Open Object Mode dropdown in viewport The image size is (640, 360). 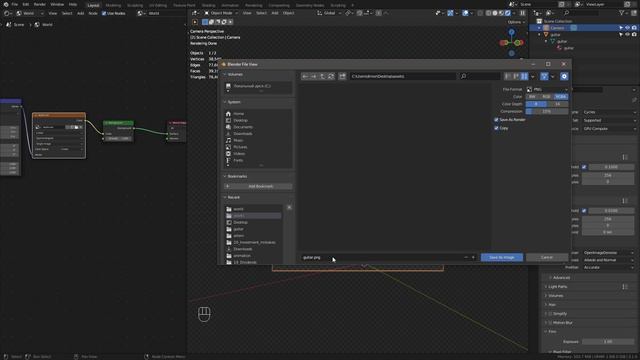point(221,13)
